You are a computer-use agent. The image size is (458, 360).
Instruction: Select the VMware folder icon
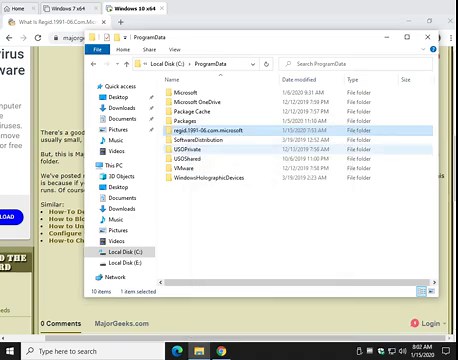coord(169,168)
